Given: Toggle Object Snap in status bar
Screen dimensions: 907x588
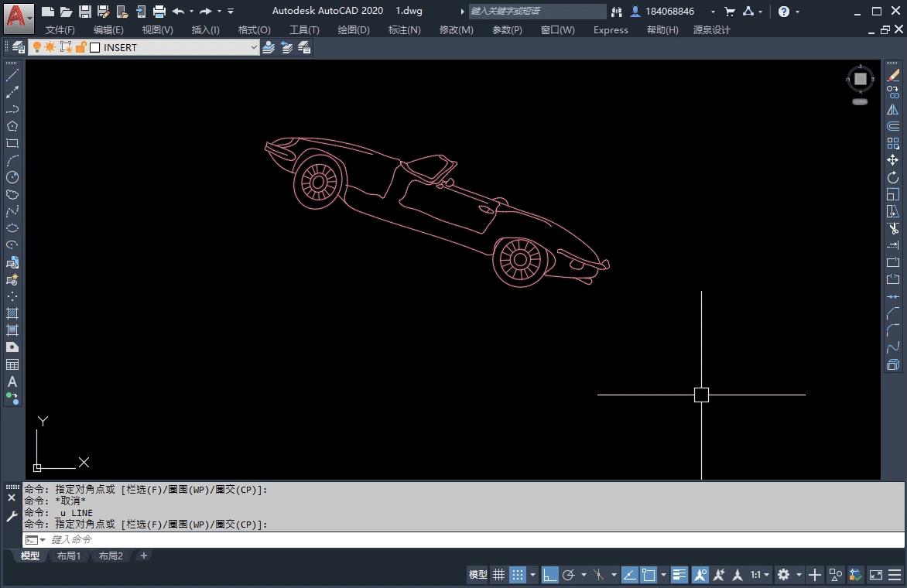Looking at the screenshot, I should tap(649, 574).
